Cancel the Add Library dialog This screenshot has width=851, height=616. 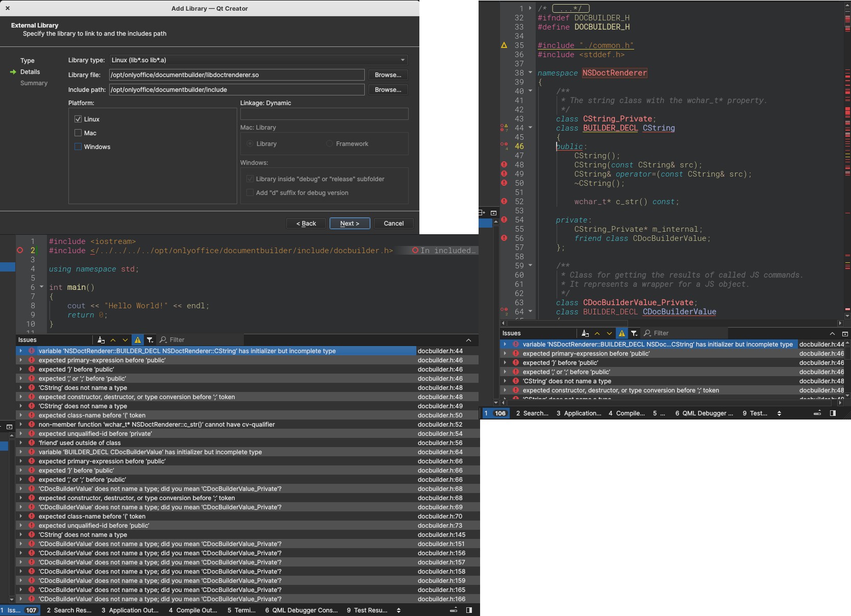[393, 223]
